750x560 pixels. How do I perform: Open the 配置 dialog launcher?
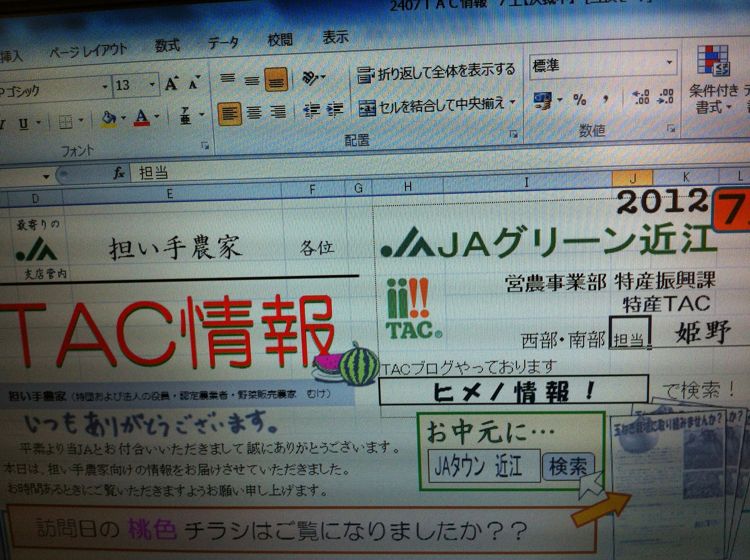[514, 134]
